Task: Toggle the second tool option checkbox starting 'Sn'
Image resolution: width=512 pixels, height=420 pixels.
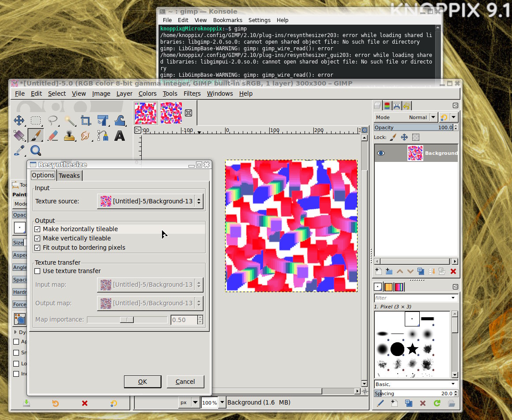Action: pos(16,352)
